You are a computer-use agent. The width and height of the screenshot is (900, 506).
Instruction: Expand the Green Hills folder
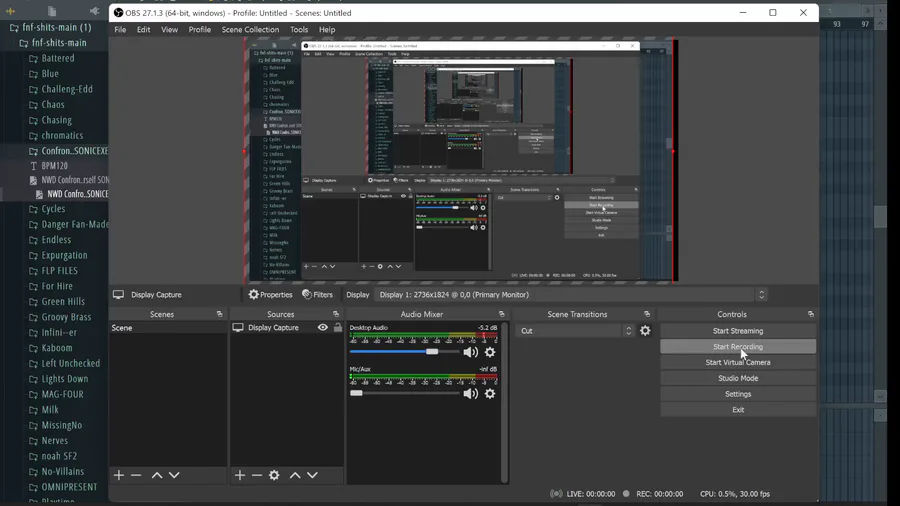[x=57, y=301]
